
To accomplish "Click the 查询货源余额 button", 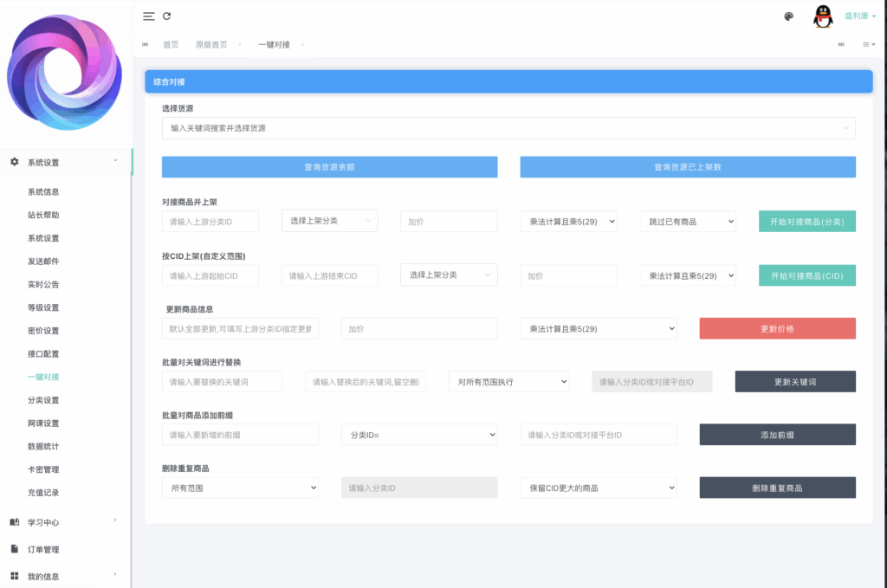I will (x=329, y=166).
